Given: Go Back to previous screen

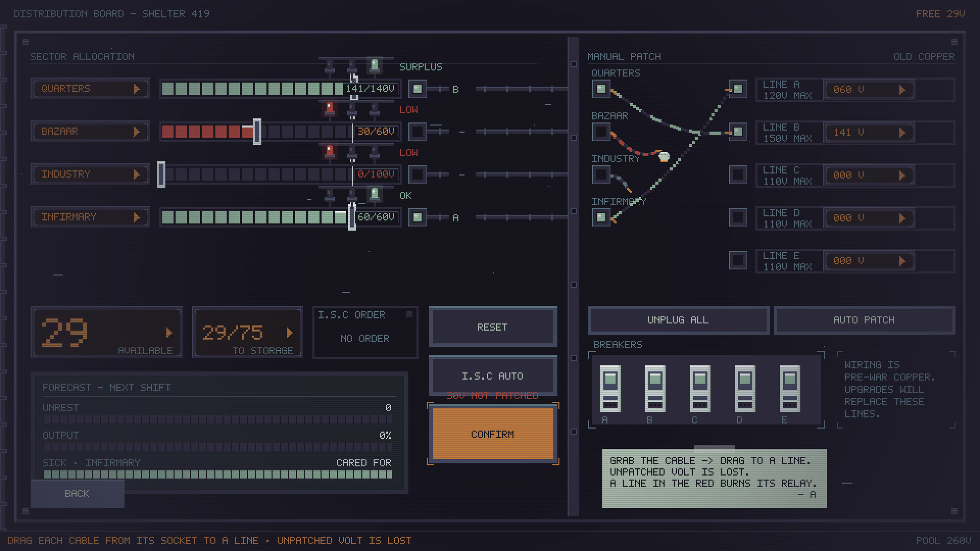Looking at the screenshot, I should pyautogui.click(x=77, y=493).
